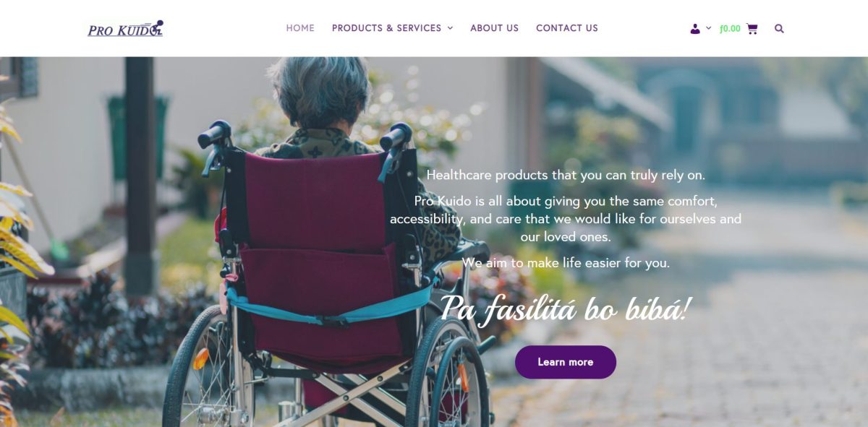Click the 'Pro Kuido is all about' paragraph
Image resolution: width=868 pixels, height=427 pixels.
566,219
